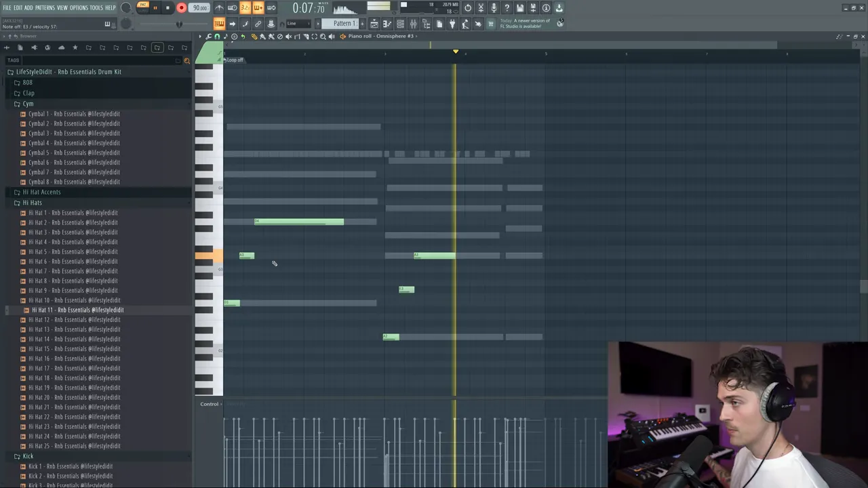Screen dimensions: 868x488
Task: Open the plugin database plug icon
Action: tap(452, 24)
